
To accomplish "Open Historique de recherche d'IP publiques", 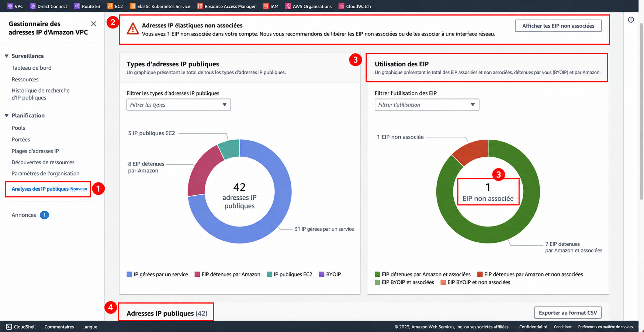I will click(41, 94).
